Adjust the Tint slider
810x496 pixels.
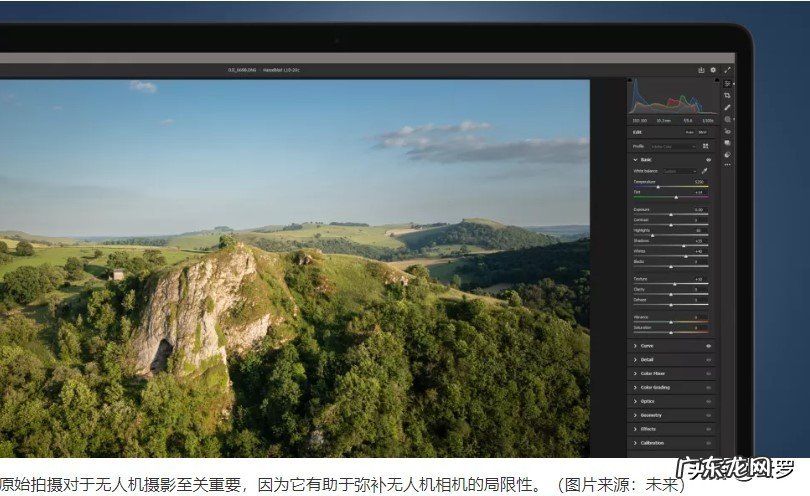point(671,197)
